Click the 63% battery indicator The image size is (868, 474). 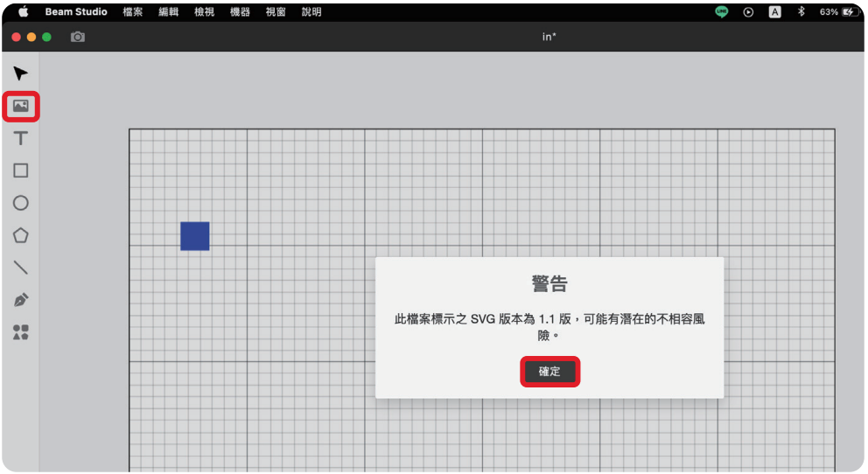(837, 12)
